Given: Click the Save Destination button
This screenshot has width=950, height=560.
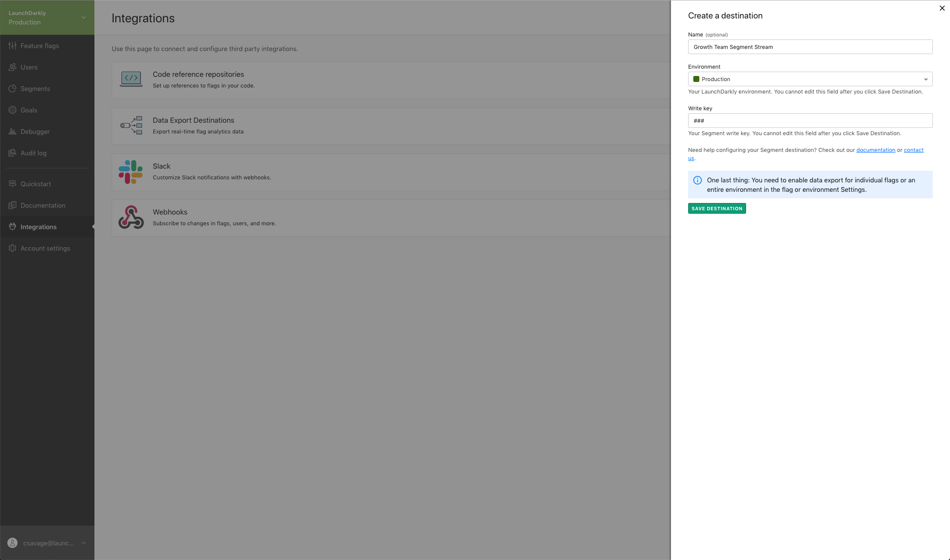Looking at the screenshot, I should (717, 209).
